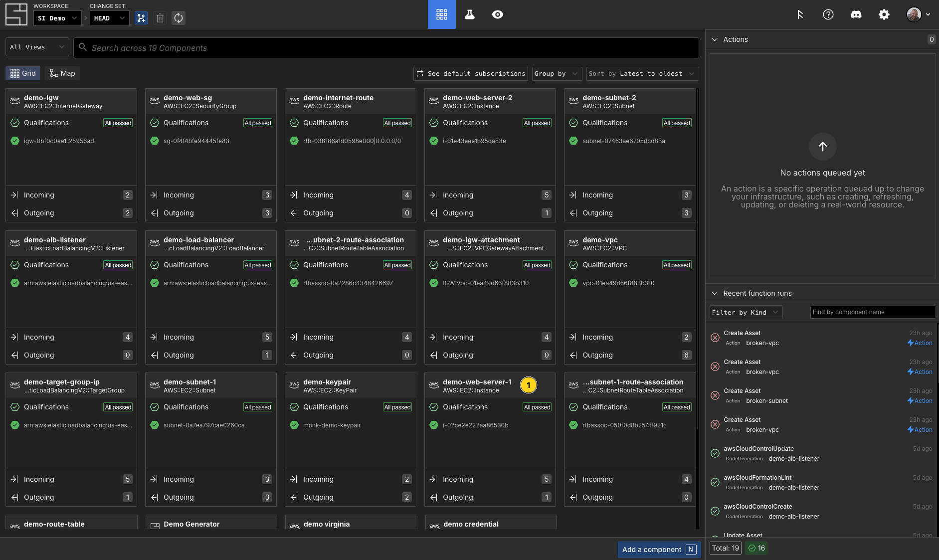This screenshot has width=939, height=560.
Task: Open the eye review view
Action: point(497,14)
